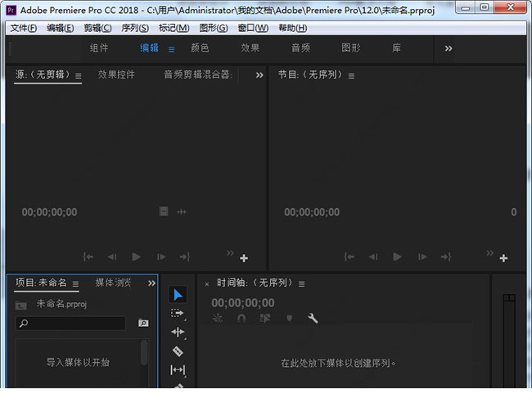Image resolution: width=532 pixels, height=403 pixels.
Task: Show more Source panel tabs chevron
Action: coord(259,75)
